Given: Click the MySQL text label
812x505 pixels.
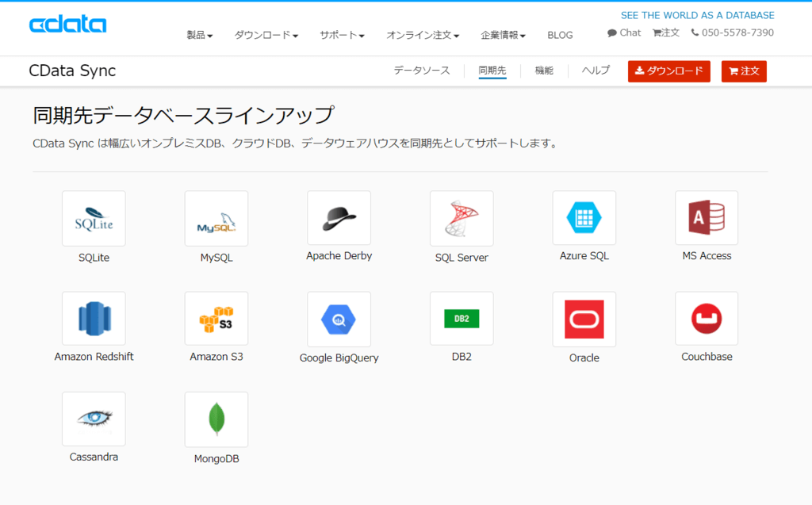Looking at the screenshot, I should [216, 258].
